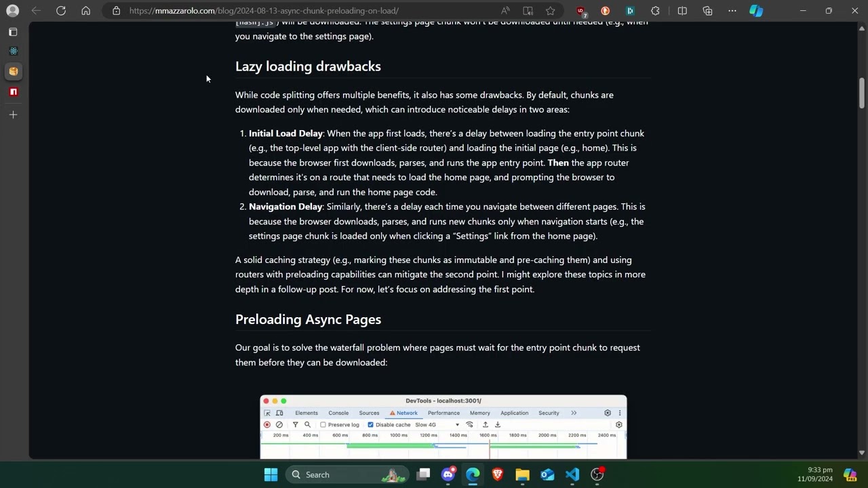Open a new tab from the sidebar
The width and height of the screenshot is (868, 488).
point(13,115)
